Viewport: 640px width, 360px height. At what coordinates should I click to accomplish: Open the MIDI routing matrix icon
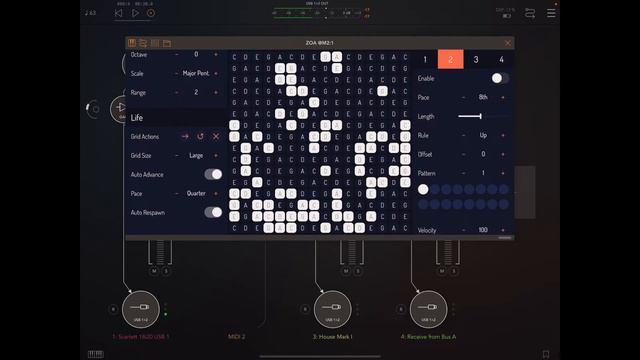[530, 13]
